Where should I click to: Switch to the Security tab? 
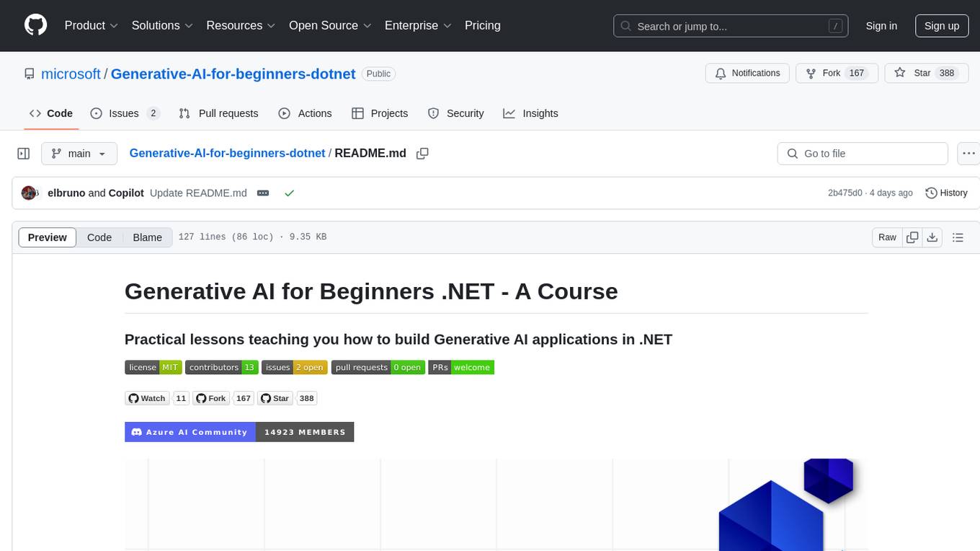455,113
